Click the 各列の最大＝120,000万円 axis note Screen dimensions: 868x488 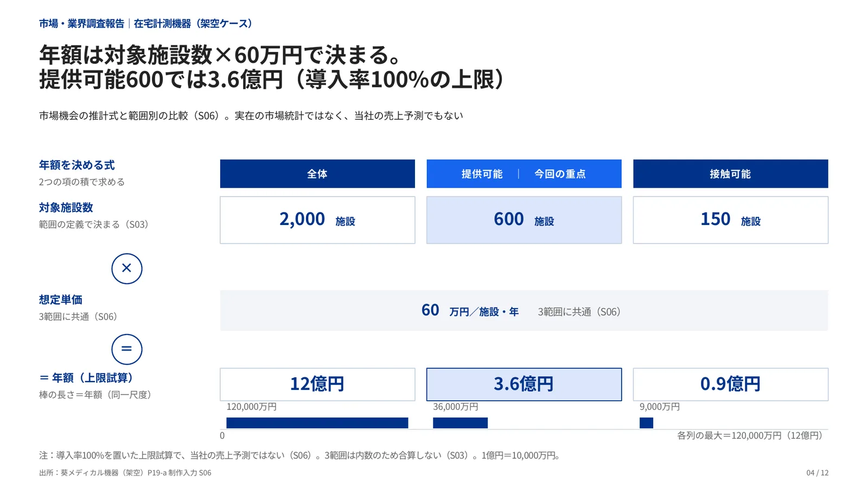click(x=752, y=435)
